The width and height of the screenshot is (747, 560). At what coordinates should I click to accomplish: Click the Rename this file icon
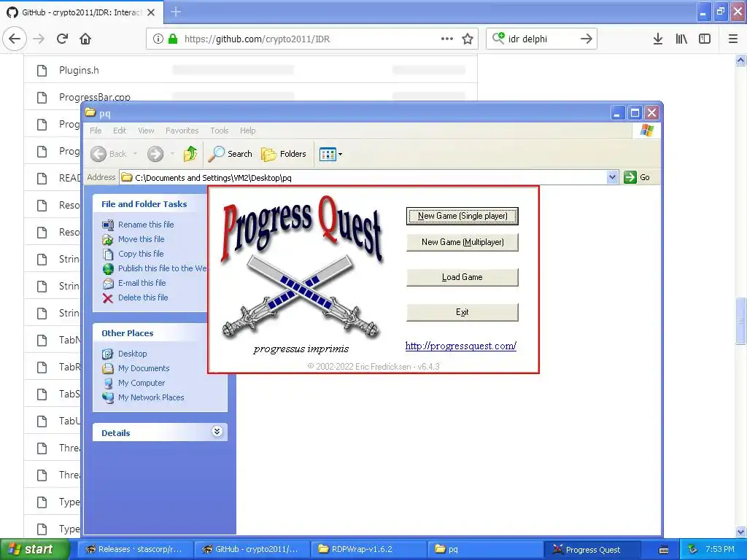point(108,225)
